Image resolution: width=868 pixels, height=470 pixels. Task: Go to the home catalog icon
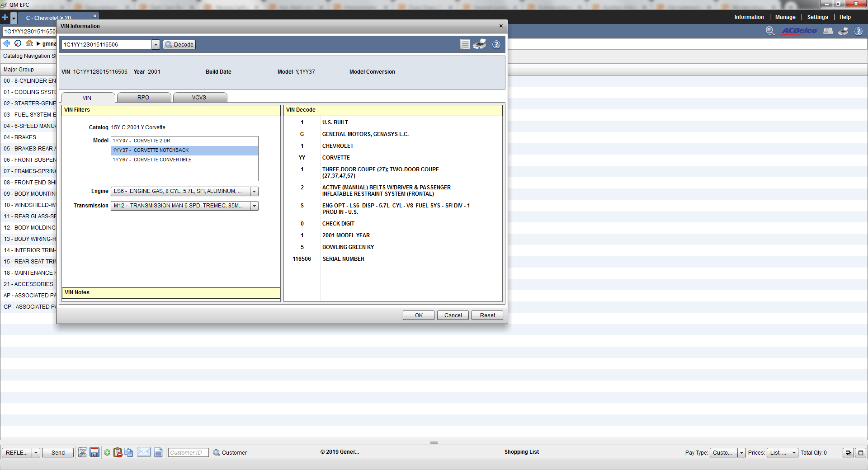[29, 43]
